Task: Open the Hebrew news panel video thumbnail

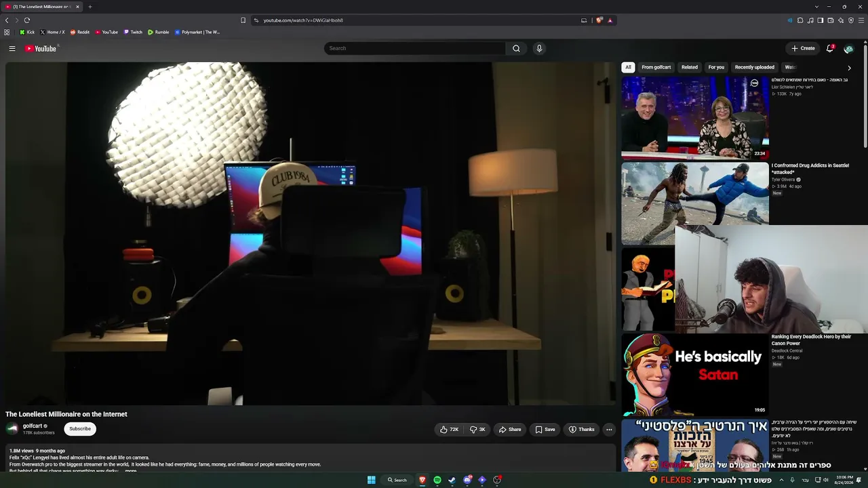Action: [695, 117]
